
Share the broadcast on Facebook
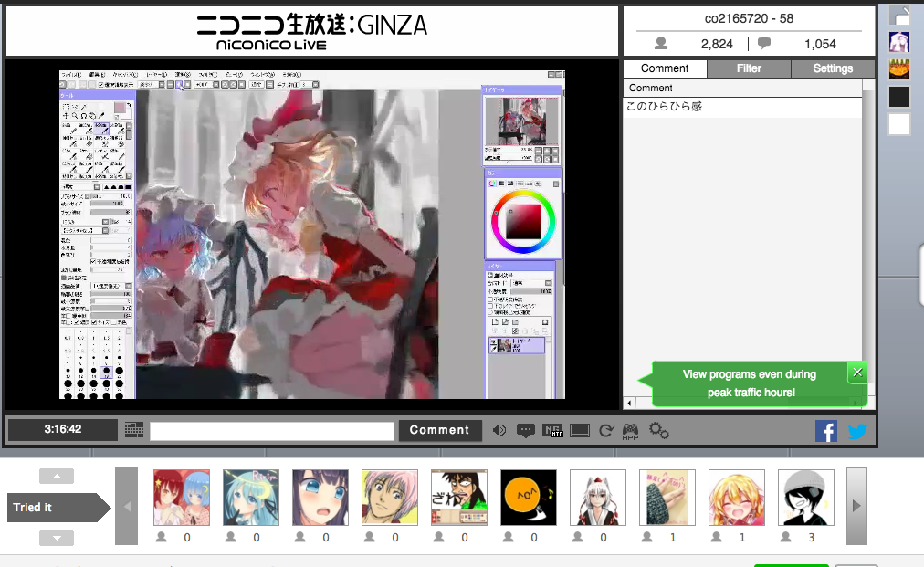[826, 432]
